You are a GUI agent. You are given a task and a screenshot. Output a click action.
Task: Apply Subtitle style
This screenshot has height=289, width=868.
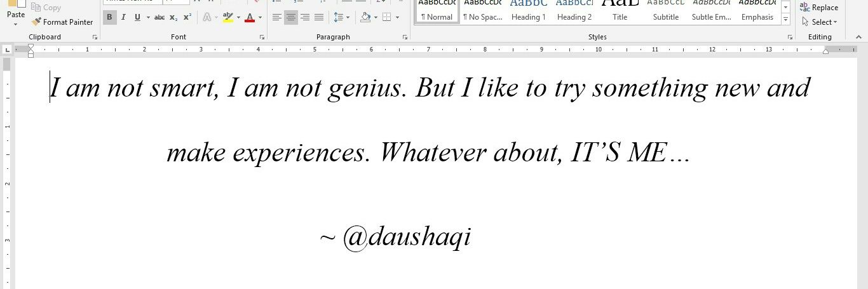click(x=666, y=11)
